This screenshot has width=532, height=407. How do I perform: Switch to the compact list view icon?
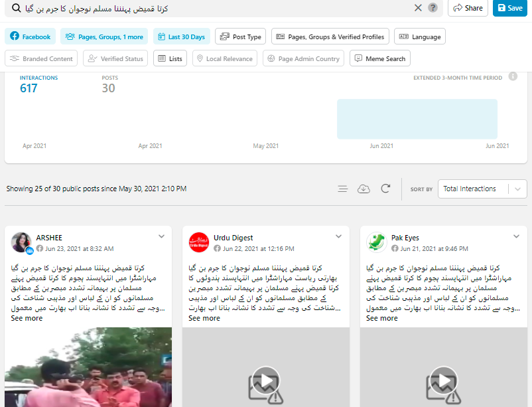342,189
